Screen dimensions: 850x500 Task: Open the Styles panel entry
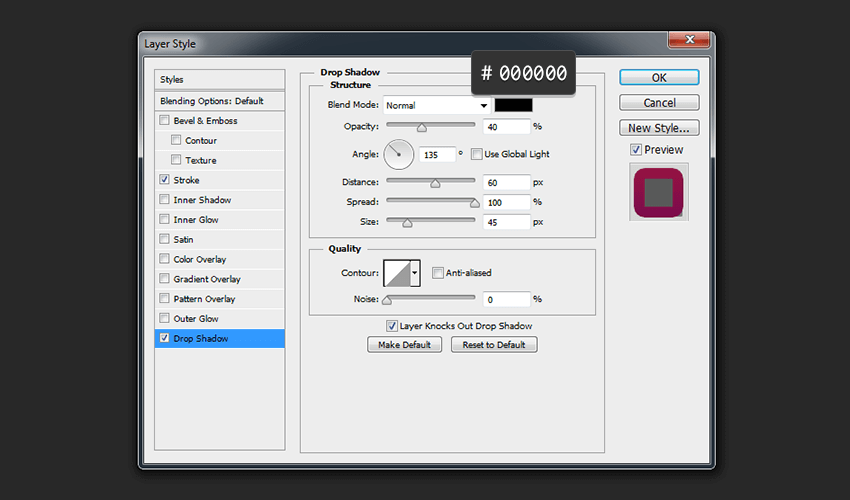[172, 79]
